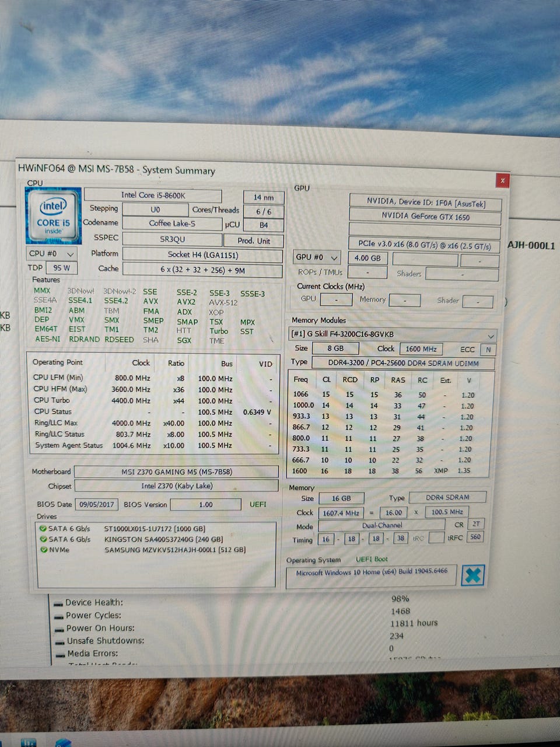This screenshot has width=560, height=747.
Task: Click the Memory Clock 1607.4 MHz field
Action: 341,513
